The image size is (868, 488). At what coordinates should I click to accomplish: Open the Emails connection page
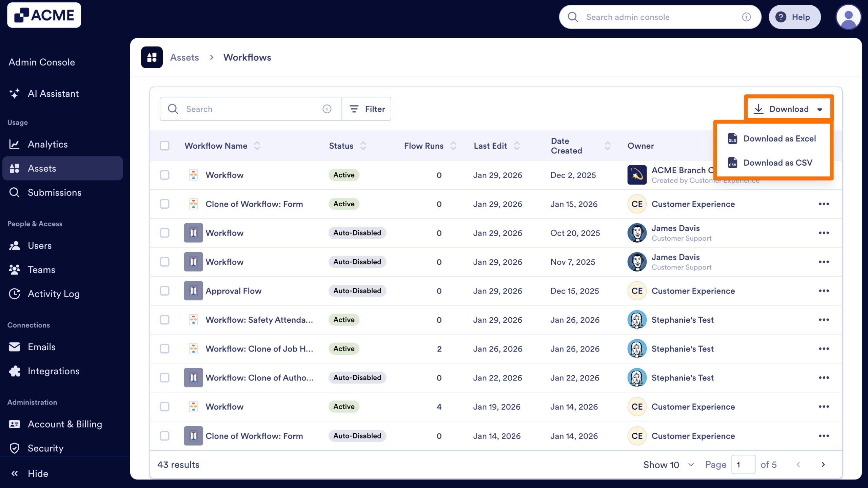pos(41,347)
